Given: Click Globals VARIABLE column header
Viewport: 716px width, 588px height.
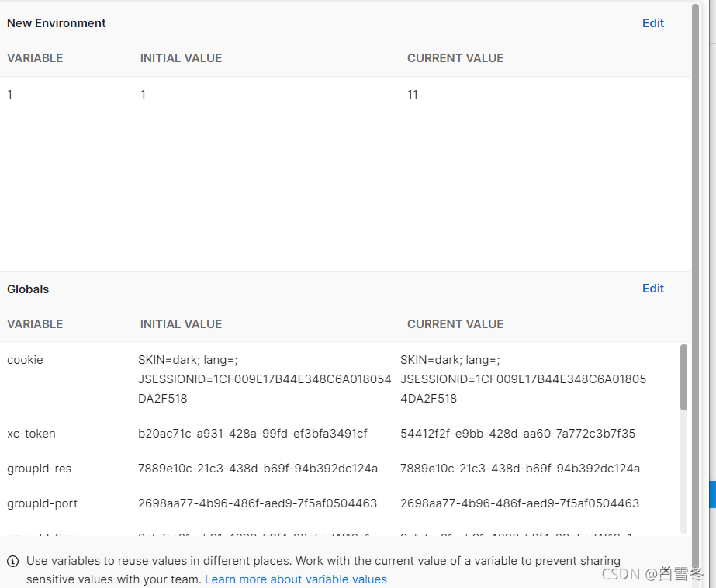Looking at the screenshot, I should (x=35, y=324).
